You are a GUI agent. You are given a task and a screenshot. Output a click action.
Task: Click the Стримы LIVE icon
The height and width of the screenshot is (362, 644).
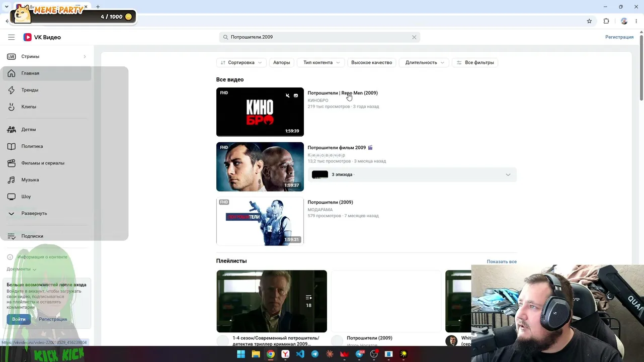coord(11,56)
